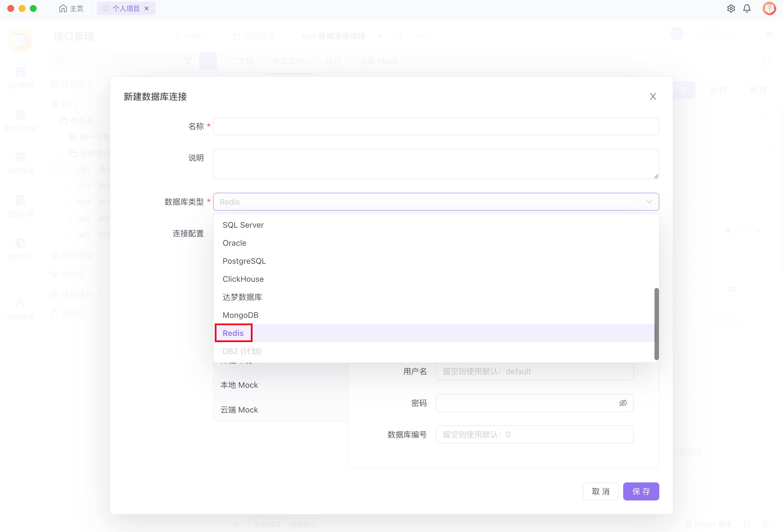The image size is (783, 532).
Task: Pick MongoDB in dropdown list
Action: tap(240, 315)
